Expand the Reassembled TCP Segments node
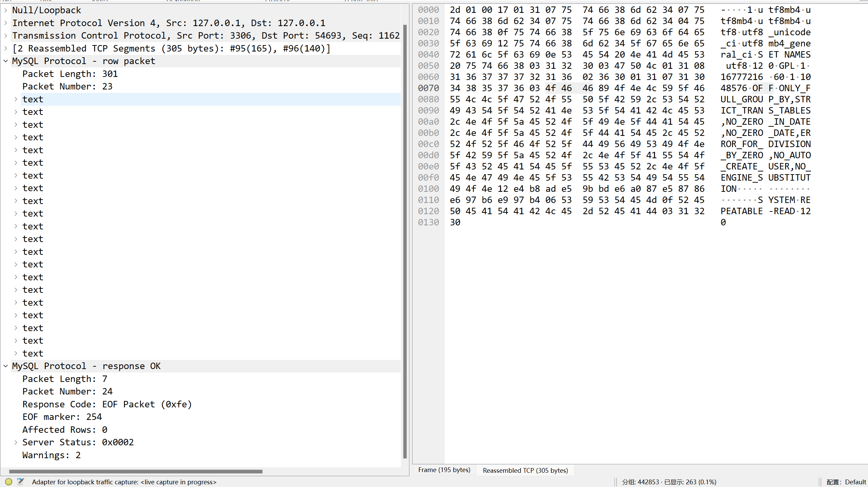 coord(5,48)
